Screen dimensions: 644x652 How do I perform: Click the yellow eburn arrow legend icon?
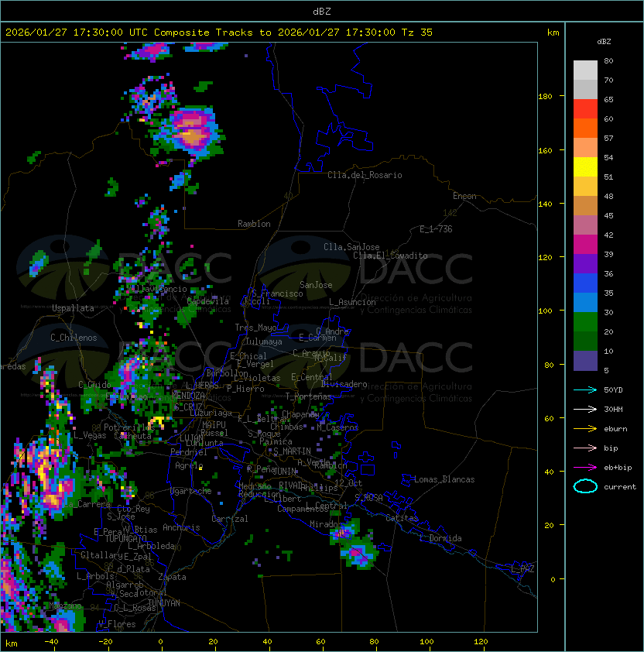[585, 429]
